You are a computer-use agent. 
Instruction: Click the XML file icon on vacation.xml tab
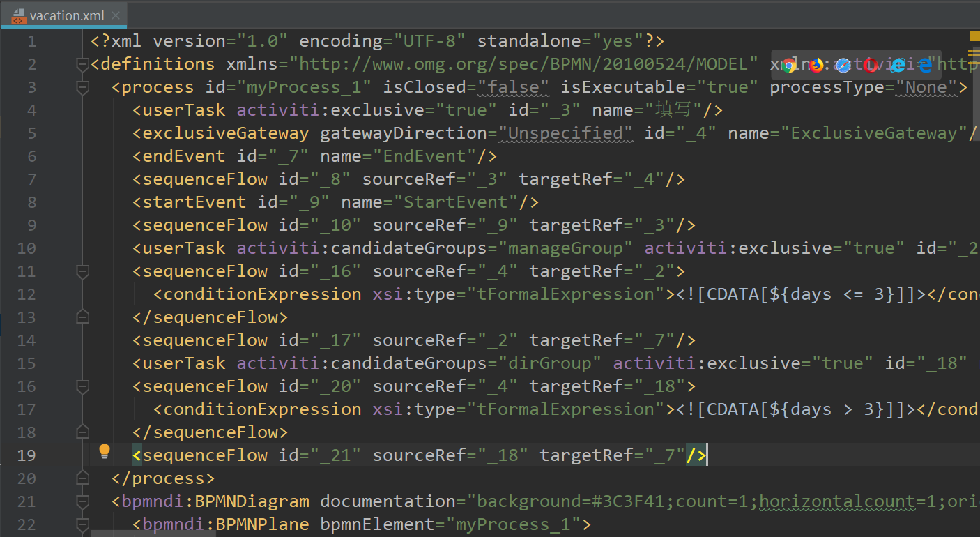pyautogui.click(x=19, y=15)
